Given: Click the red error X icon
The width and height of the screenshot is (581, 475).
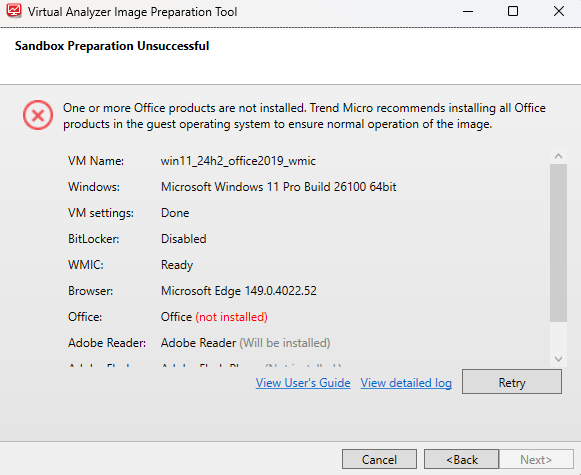Looking at the screenshot, I should click(x=38, y=115).
